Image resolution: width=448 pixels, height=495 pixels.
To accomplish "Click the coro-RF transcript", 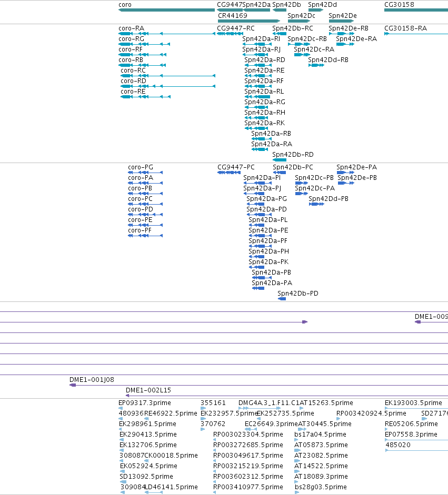I will pos(143,55).
